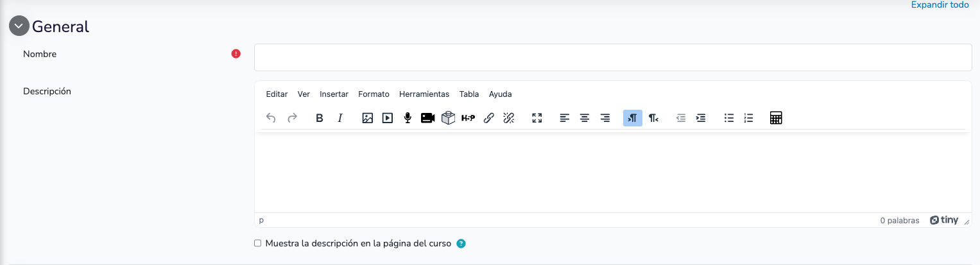Open the equation editor calculator icon
This screenshot has width=980, height=265.
776,118
